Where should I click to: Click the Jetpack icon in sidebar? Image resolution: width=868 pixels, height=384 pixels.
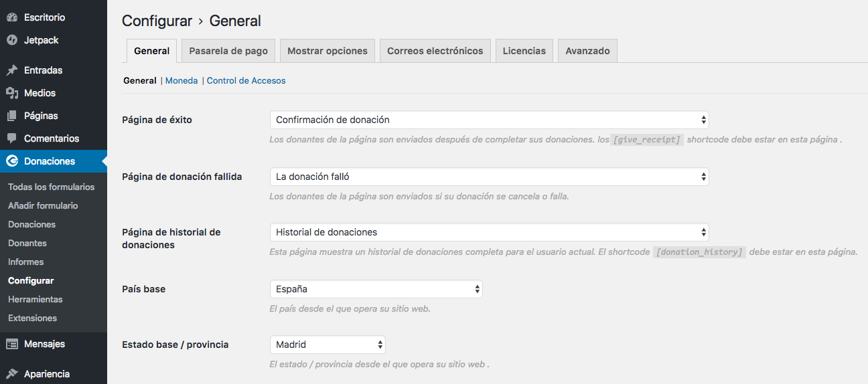tap(12, 40)
